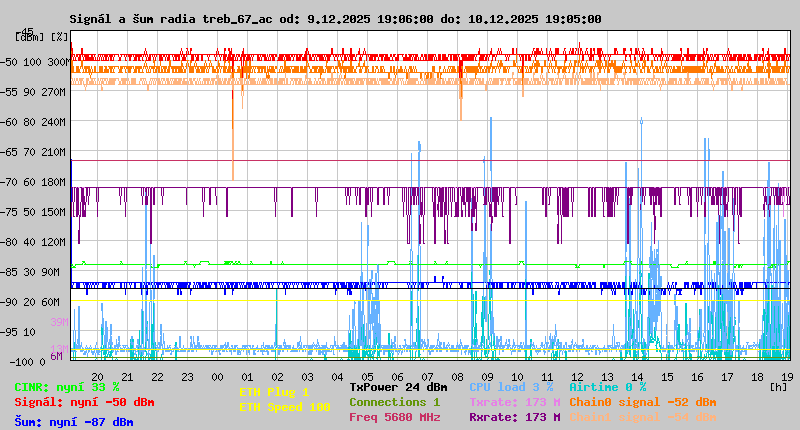Click the blue Šum legend entry

click(x=74, y=422)
